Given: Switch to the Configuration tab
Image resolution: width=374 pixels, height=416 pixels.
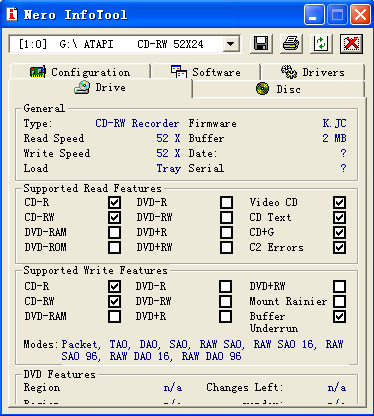Looking at the screenshot, I should pos(80,72).
